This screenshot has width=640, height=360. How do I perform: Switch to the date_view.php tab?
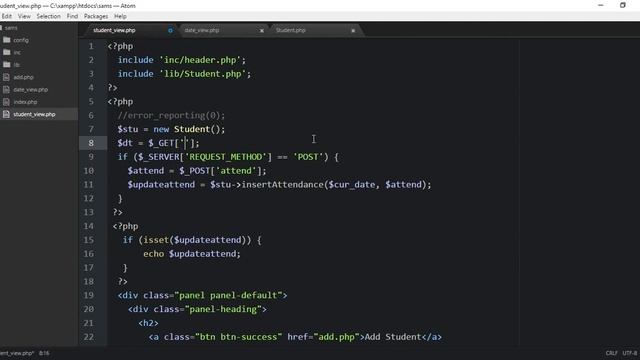[202, 30]
